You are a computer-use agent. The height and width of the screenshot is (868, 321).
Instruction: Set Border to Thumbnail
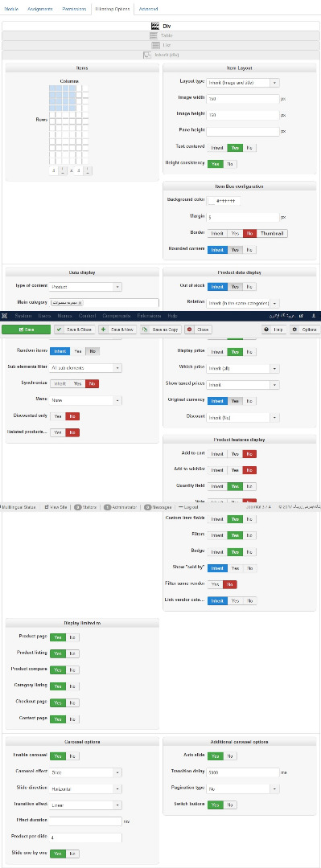tap(272, 234)
